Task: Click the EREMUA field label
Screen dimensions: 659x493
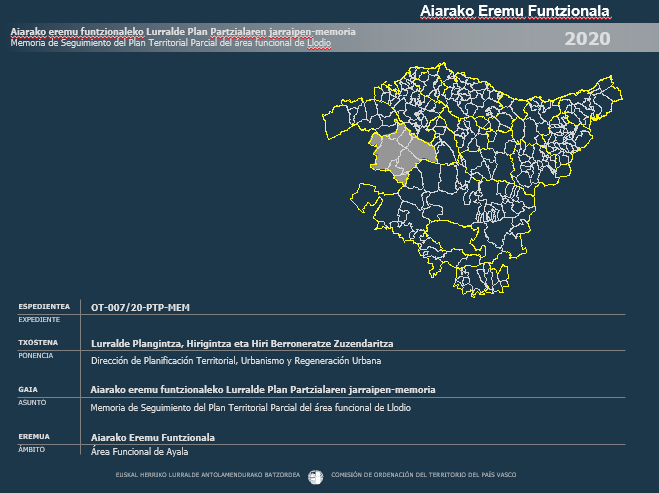Action: [34, 437]
